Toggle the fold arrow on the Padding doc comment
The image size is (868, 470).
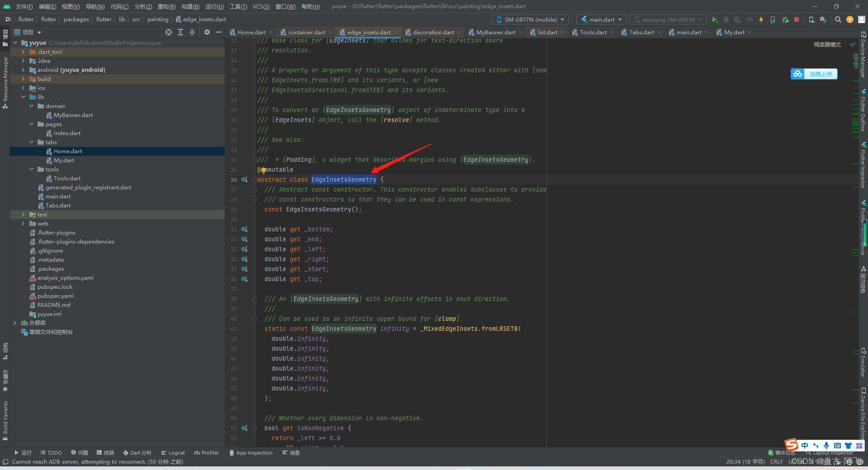click(x=255, y=160)
